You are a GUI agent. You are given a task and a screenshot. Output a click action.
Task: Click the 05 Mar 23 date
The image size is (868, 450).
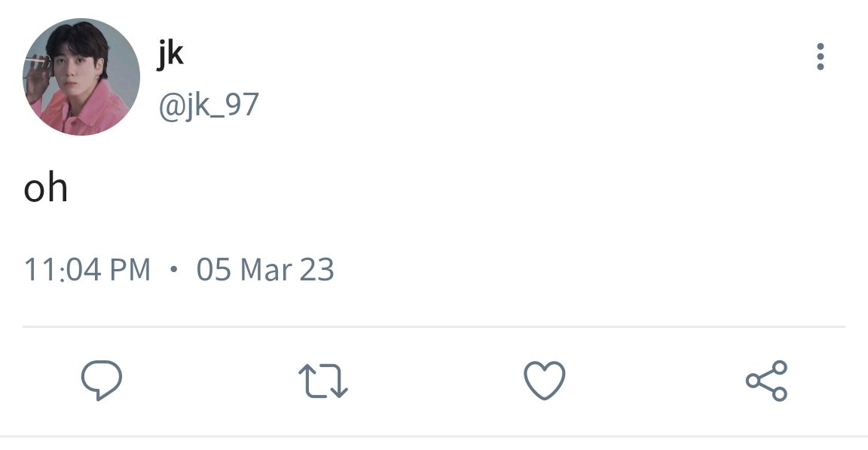(x=265, y=270)
